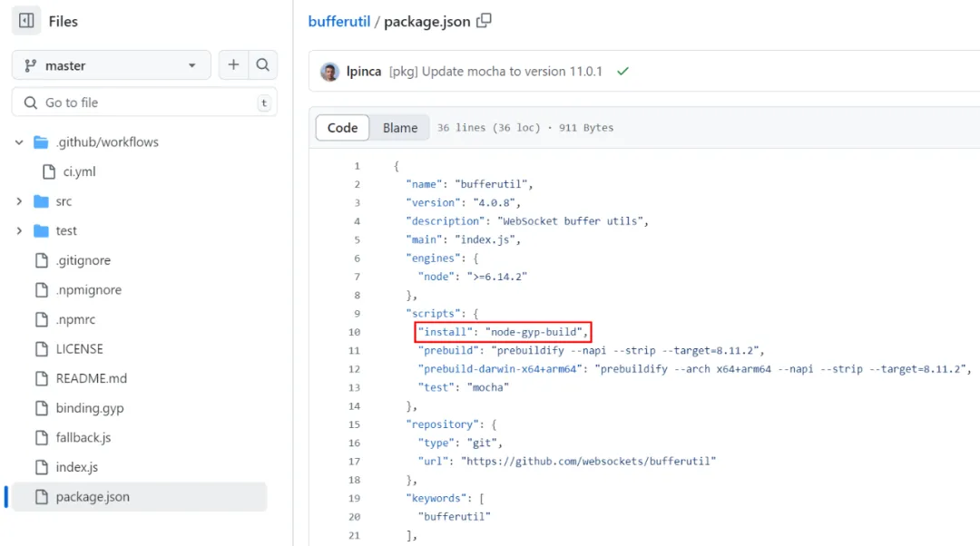Click the magnifier icon in Go to file
Image resolution: width=980 pixels, height=546 pixels.
pyautogui.click(x=30, y=102)
